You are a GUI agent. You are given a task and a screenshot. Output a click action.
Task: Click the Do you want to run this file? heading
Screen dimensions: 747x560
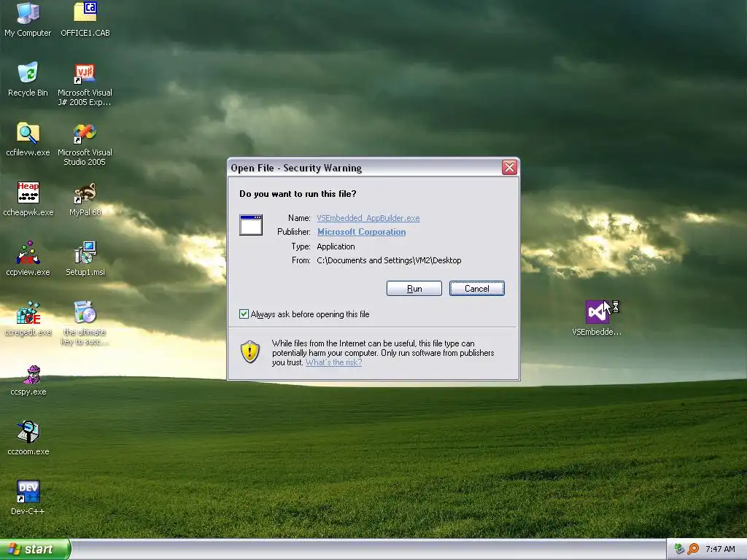tap(298, 194)
